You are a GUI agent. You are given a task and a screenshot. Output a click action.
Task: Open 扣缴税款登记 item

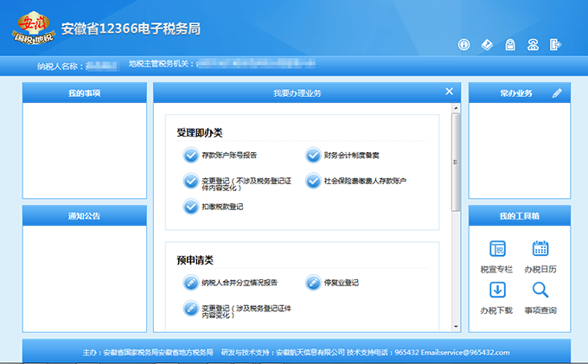[x=222, y=207]
